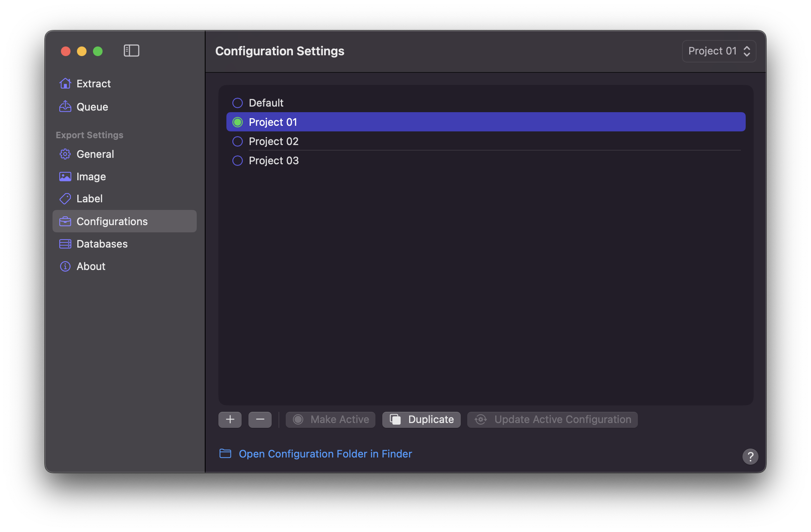Screen dimensions: 811x532
Task: Click Update Active Configuration button
Action: tap(553, 419)
